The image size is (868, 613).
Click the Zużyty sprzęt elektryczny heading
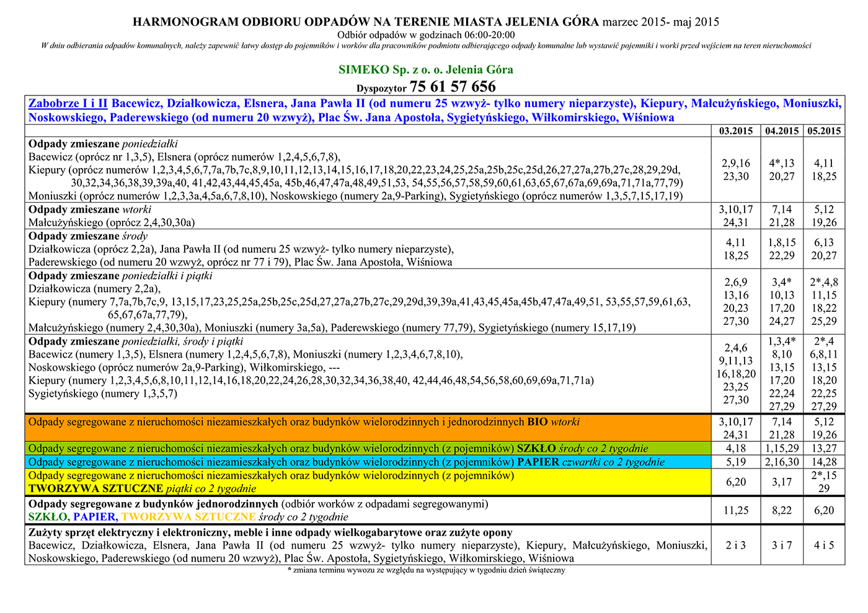coord(270,532)
